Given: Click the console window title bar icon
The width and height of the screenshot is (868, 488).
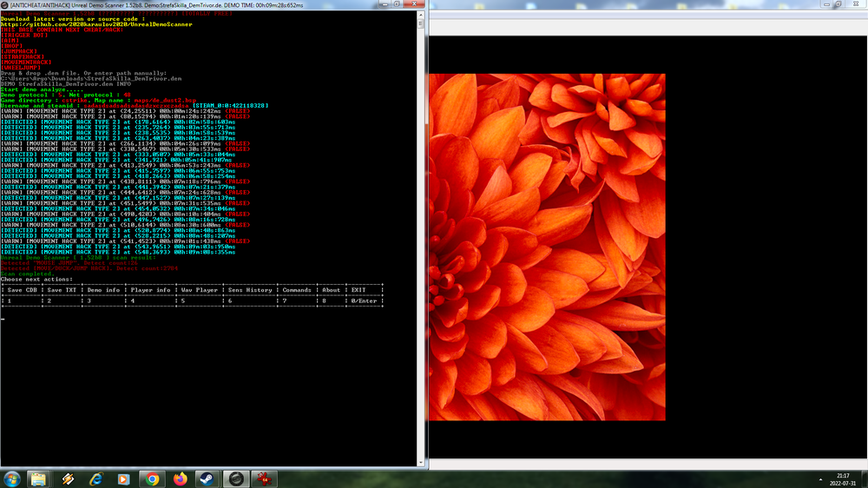Looking at the screenshot, I should click(x=4, y=5).
